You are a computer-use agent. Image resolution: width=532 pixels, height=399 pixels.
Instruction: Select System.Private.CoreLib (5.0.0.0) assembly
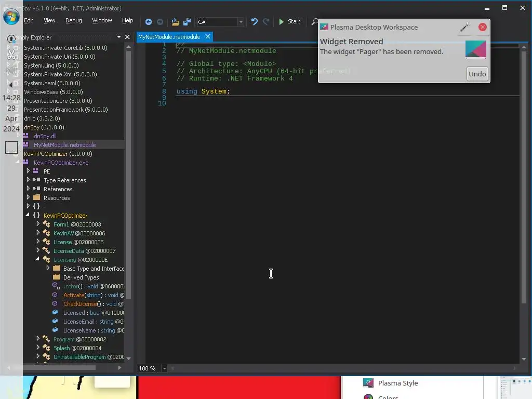[x=65, y=48]
